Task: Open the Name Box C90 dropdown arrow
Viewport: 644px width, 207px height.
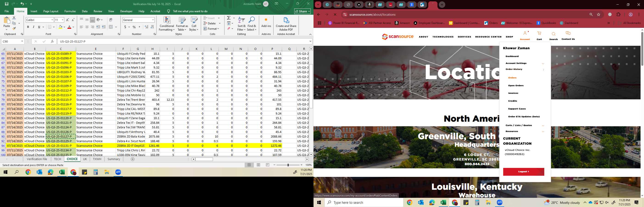Action: pyautogui.click(x=22, y=41)
